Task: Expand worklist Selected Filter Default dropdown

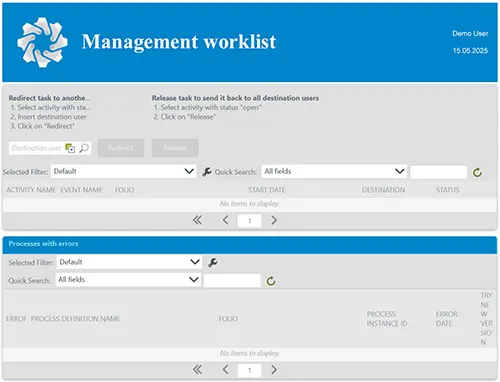Action: coord(123,171)
